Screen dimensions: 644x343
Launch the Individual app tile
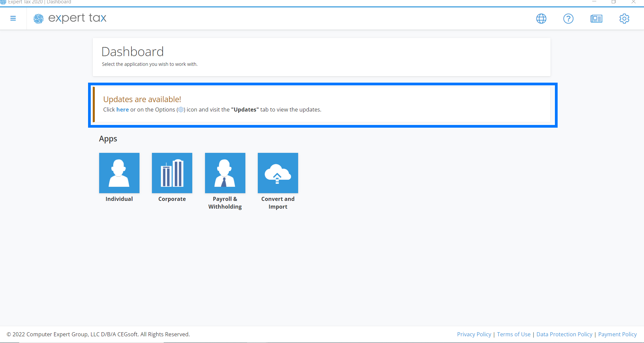click(x=119, y=173)
